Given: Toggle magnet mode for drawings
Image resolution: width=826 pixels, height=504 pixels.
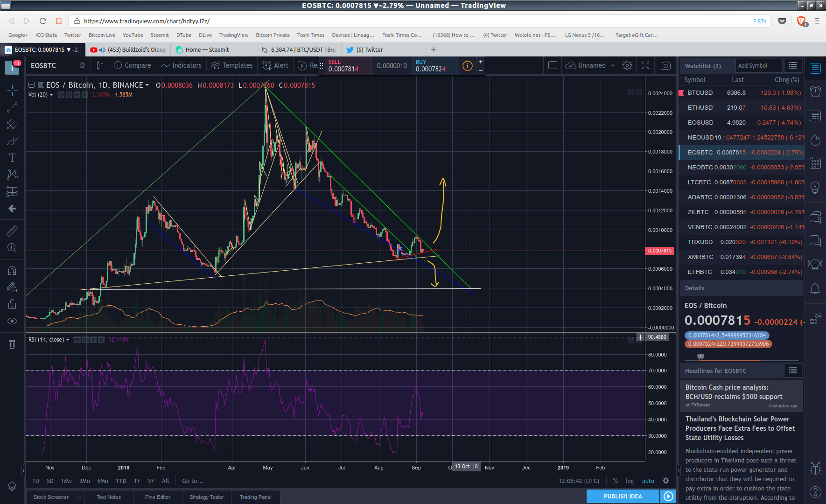Looking at the screenshot, I should pos(12,271).
